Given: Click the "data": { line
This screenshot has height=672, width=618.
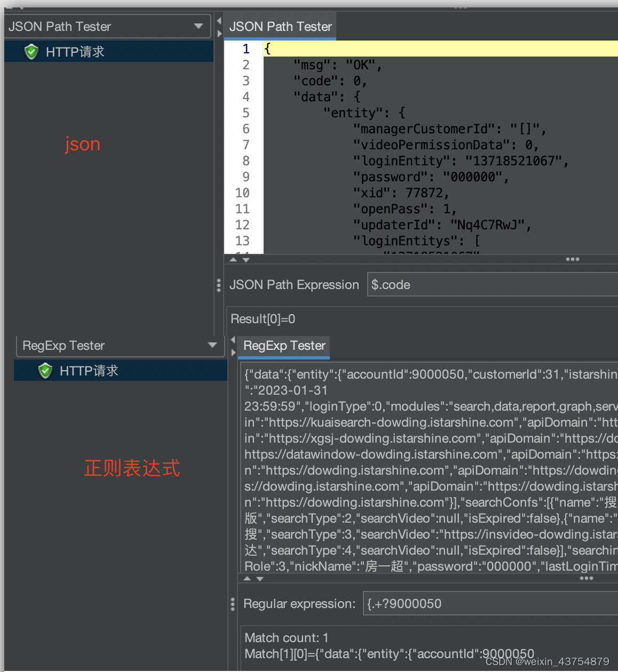Looking at the screenshot, I should point(327,97).
